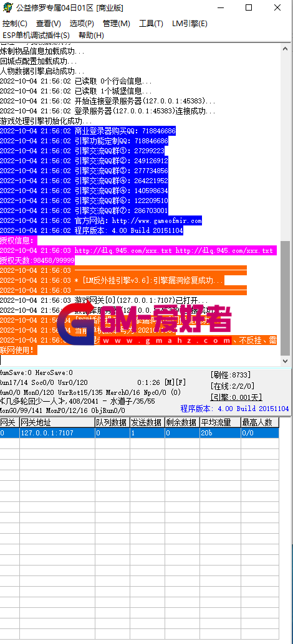Screen dimensions: 293x644
Task: Select gateway address 127.0.0.1:7107 cell
Action: click(57, 433)
